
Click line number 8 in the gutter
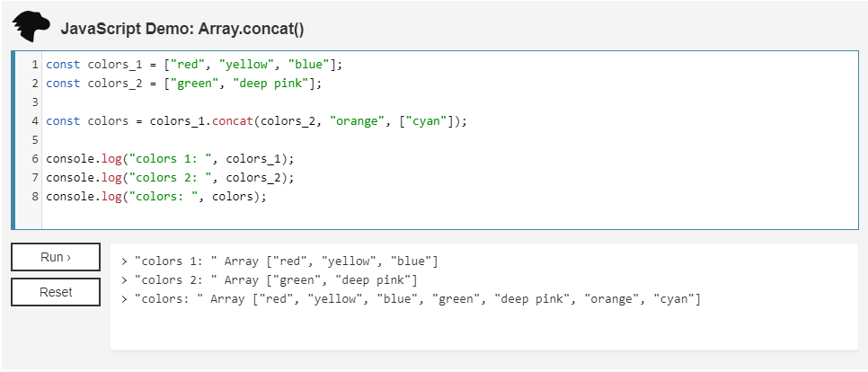[x=34, y=197]
